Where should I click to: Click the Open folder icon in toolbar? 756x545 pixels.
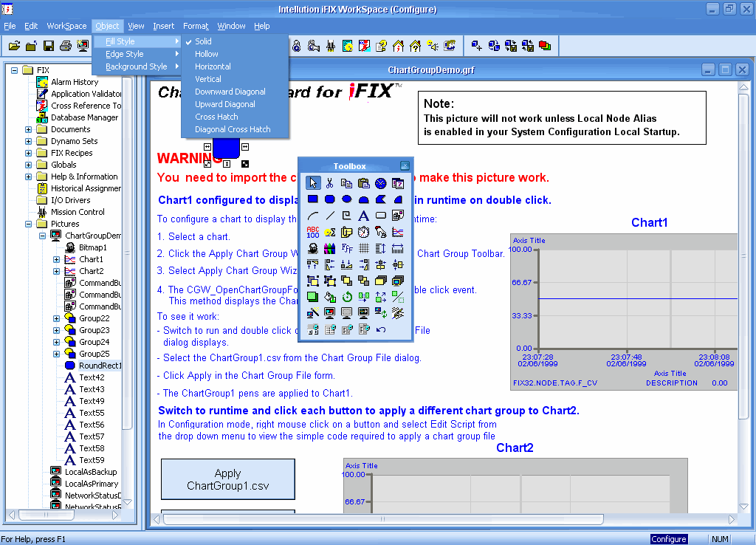(14, 46)
